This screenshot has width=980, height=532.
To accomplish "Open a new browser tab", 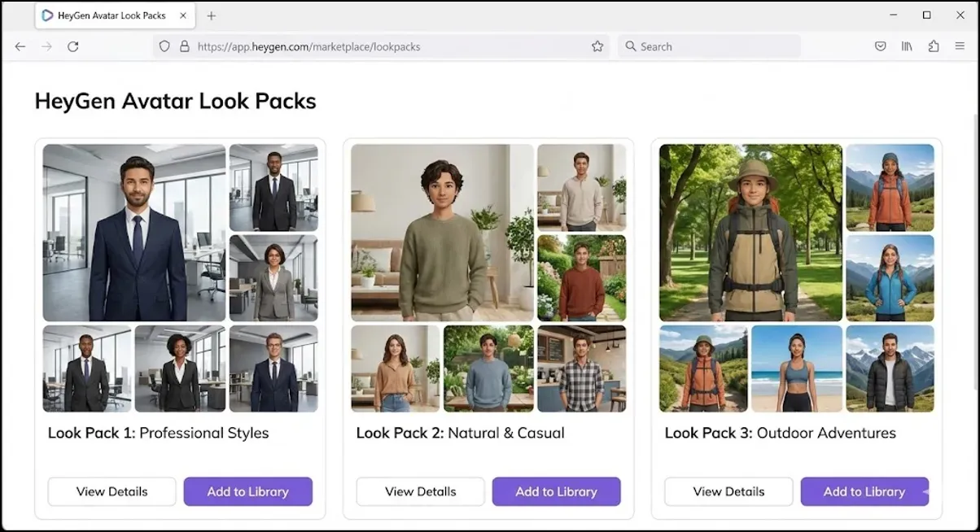I will pyautogui.click(x=212, y=15).
